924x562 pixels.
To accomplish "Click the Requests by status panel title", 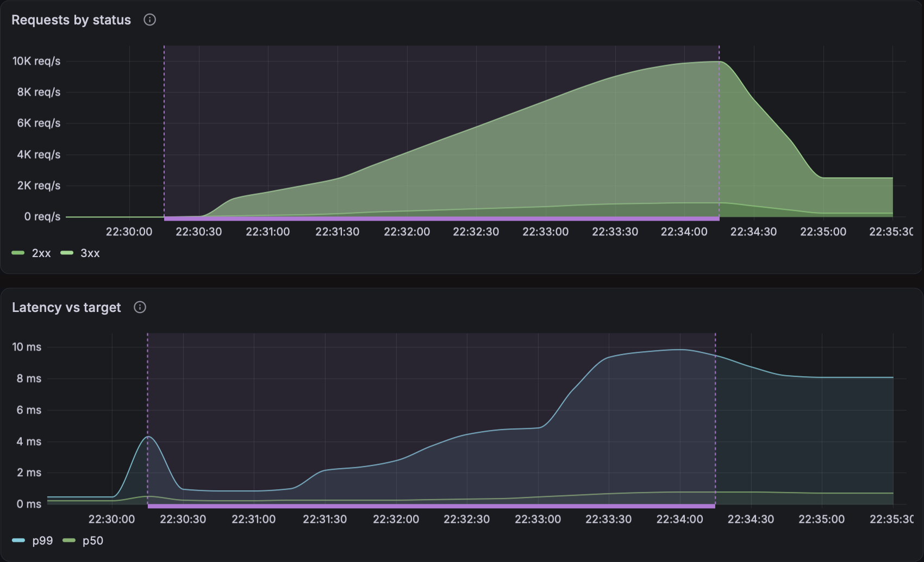I will pyautogui.click(x=71, y=20).
